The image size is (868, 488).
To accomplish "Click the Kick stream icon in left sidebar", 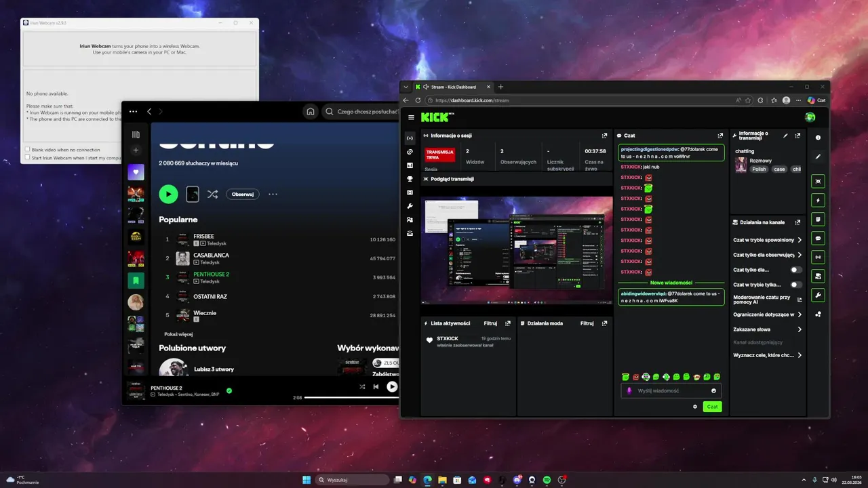I will [410, 138].
